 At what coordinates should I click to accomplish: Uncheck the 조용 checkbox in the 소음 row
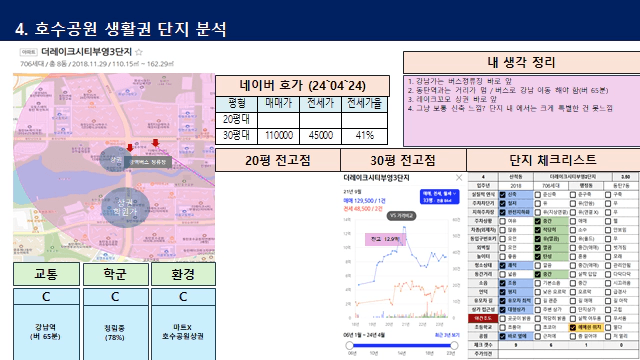pyautogui.click(x=502, y=283)
